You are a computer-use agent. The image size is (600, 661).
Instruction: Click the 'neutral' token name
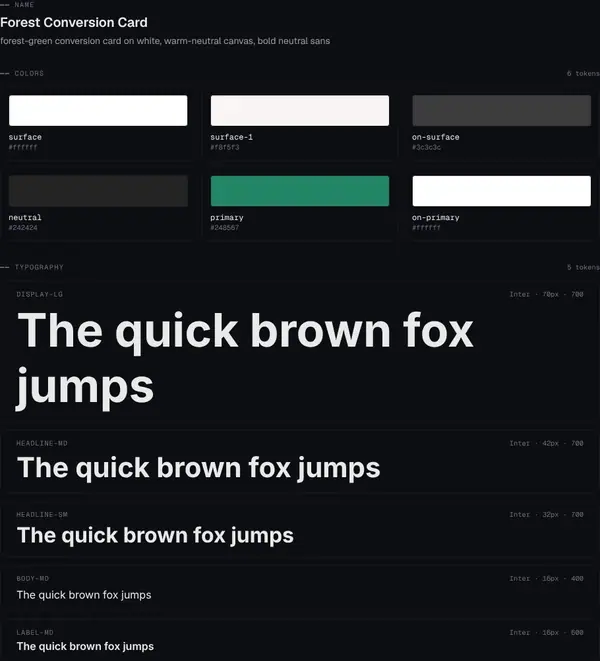point(25,218)
